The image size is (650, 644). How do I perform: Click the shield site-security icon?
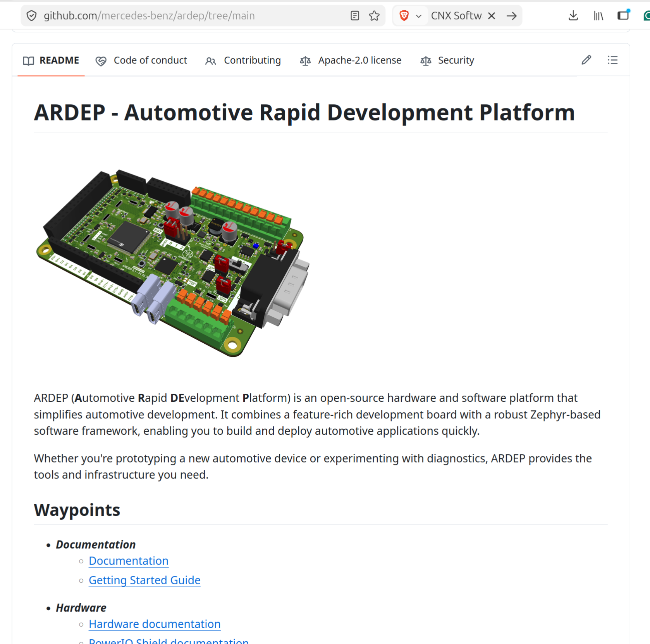pos(31,16)
